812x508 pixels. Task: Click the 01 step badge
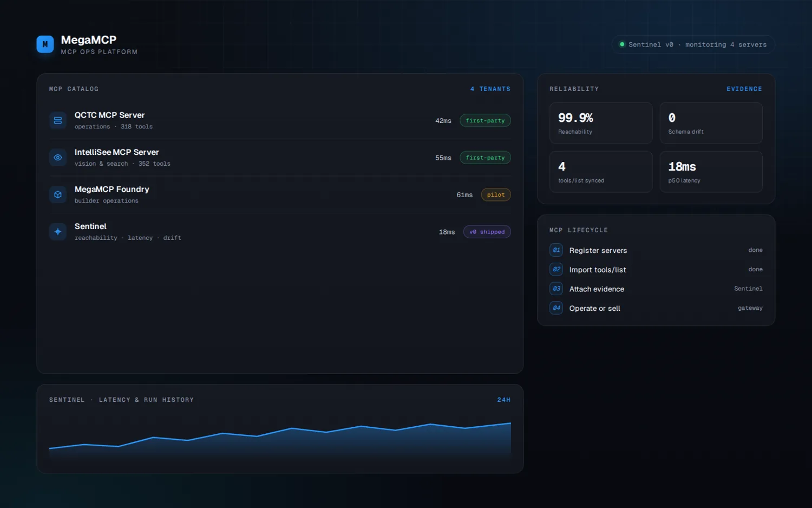point(556,250)
